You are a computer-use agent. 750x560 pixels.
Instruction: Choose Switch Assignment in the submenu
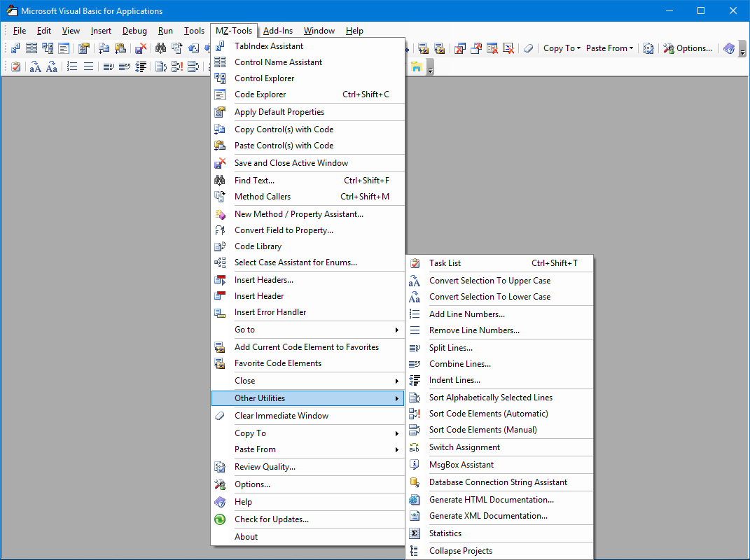pyautogui.click(x=499, y=447)
